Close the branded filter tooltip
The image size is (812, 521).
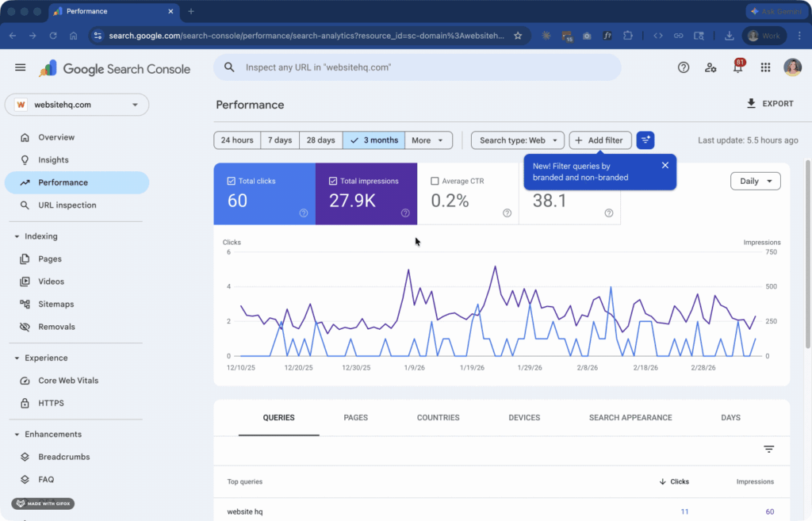tap(665, 166)
